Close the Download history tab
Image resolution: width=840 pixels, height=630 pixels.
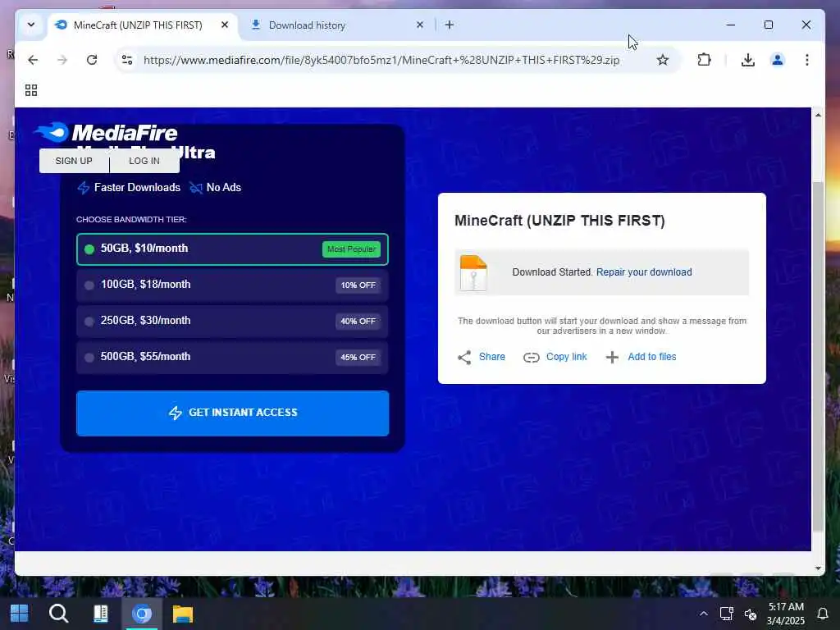419,25
